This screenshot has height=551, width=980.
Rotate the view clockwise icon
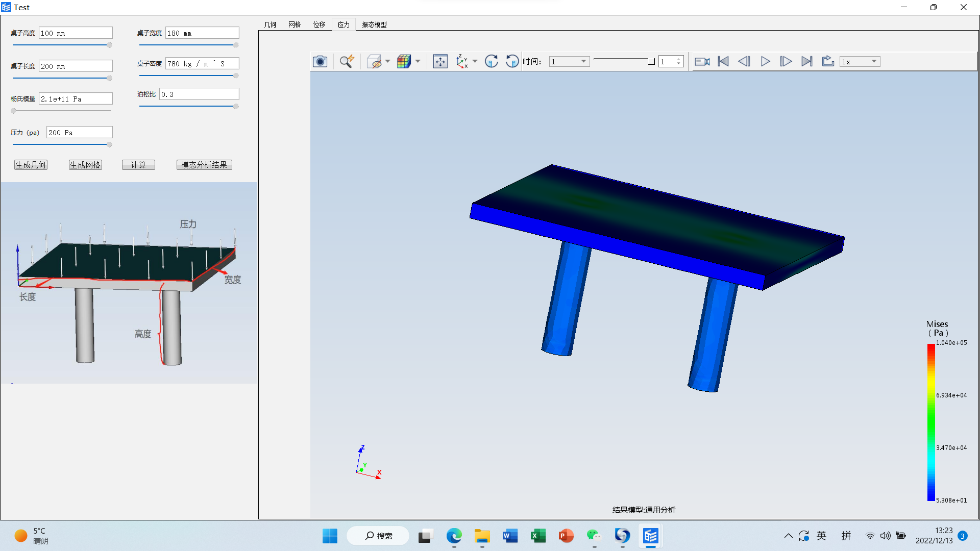point(491,62)
